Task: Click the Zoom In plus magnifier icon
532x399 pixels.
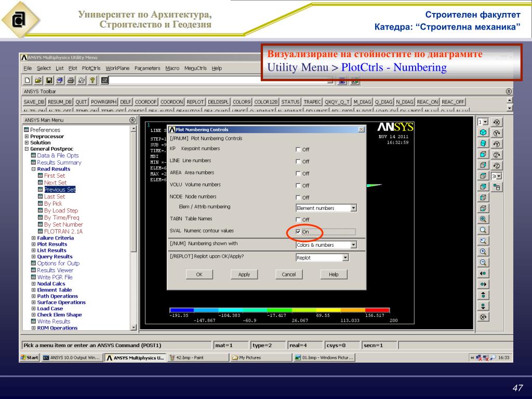Action: [x=483, y=252]
